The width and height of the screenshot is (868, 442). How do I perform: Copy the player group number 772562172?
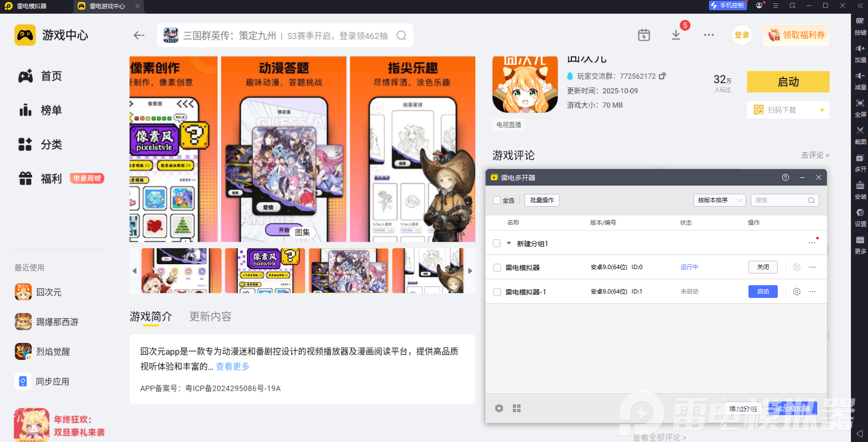(x=662, y=76)
